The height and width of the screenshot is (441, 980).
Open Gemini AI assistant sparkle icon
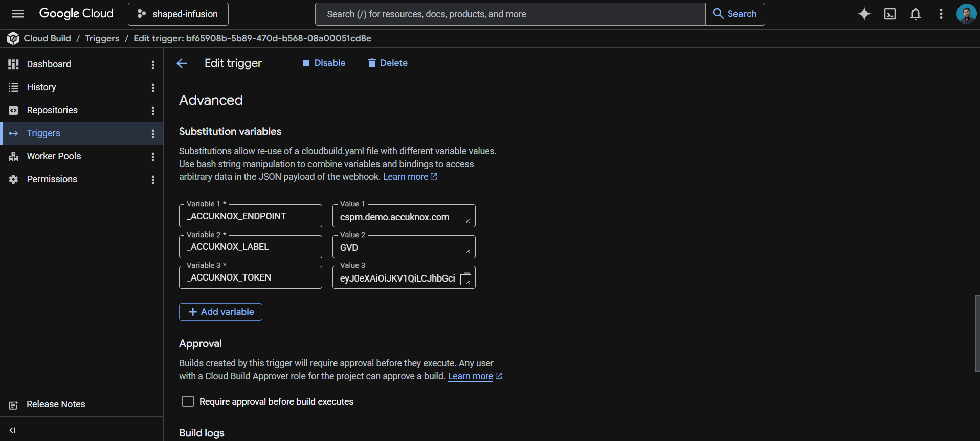click(x=864, y=14)
